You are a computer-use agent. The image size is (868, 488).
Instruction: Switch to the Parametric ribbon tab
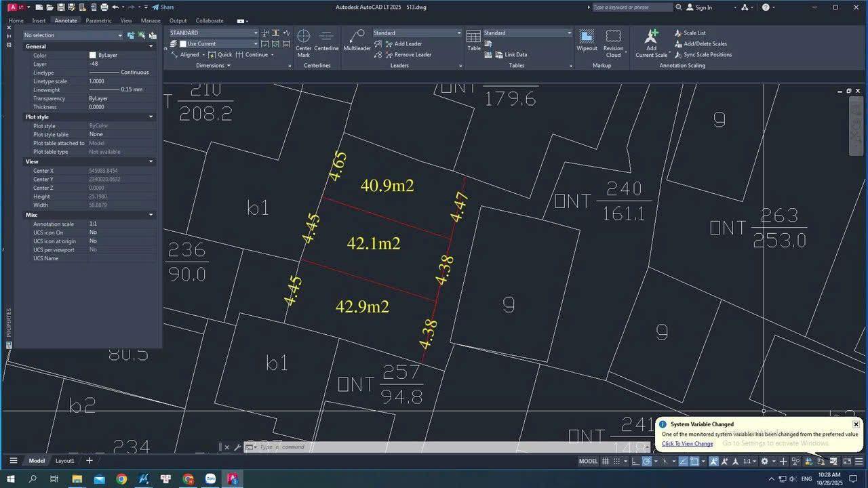(98, 21)
